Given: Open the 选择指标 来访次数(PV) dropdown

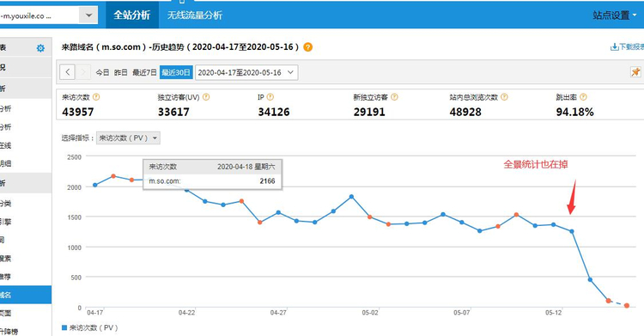Looking at the screenshot, I should [128, 137].
